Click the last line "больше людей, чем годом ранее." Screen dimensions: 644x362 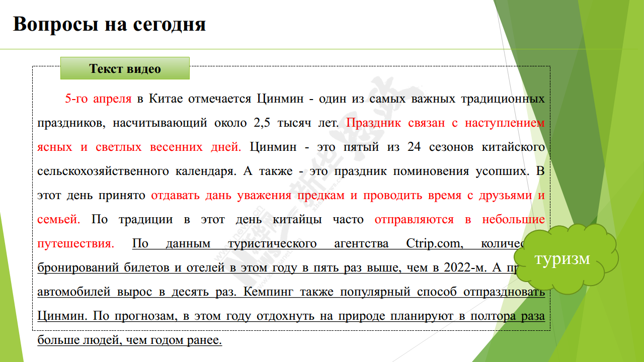pyautogui.click(x=130, y=340)
